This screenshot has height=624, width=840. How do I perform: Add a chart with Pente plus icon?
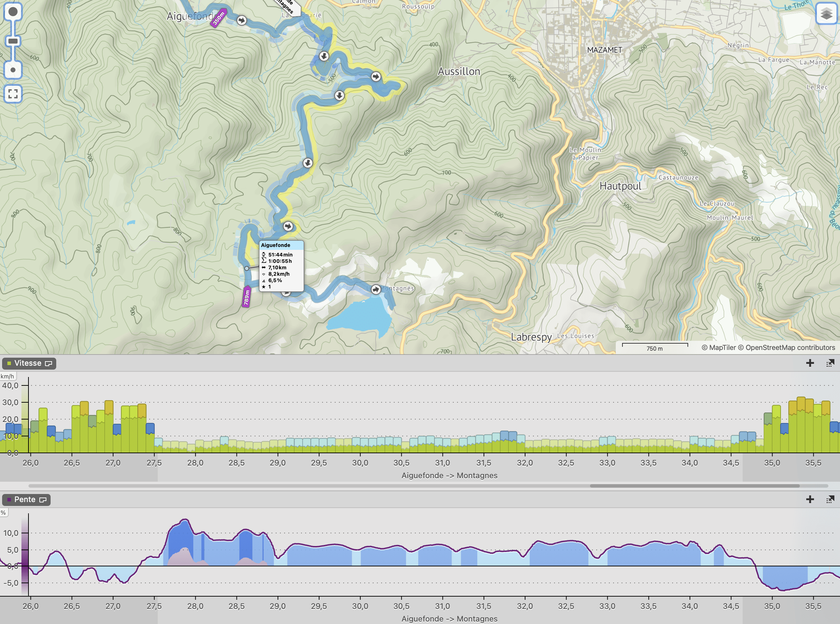click(x=810, y=499)
